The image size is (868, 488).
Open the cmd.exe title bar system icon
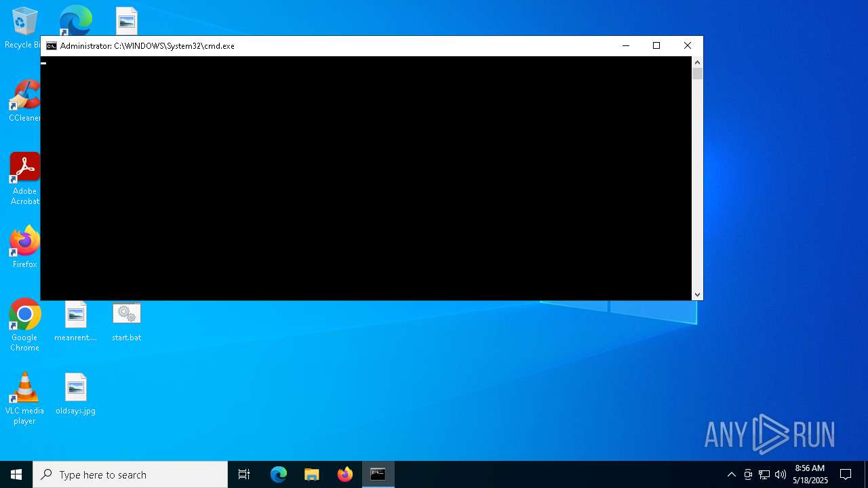(52, 46)
